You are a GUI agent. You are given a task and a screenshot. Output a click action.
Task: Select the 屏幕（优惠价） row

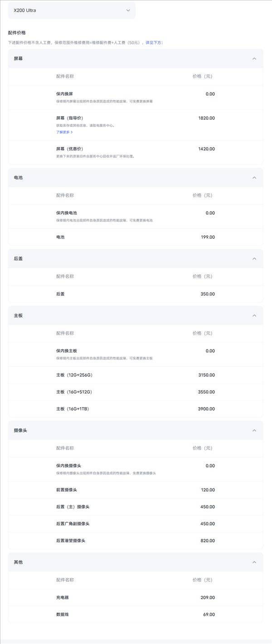136,152
